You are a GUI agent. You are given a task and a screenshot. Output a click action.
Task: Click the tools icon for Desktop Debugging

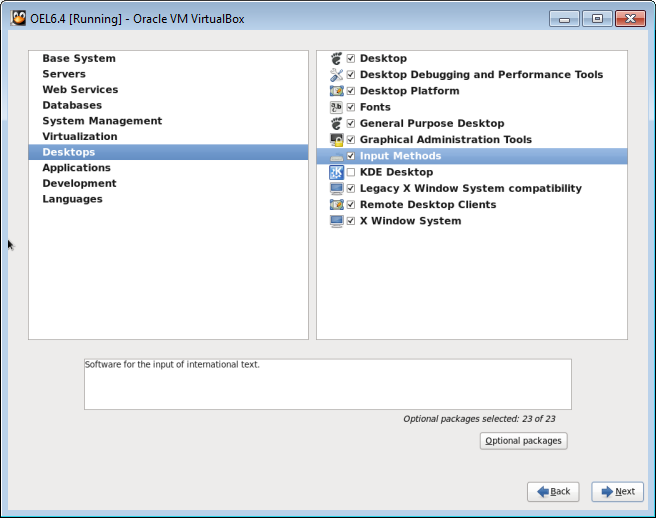(x=336, y=75)
